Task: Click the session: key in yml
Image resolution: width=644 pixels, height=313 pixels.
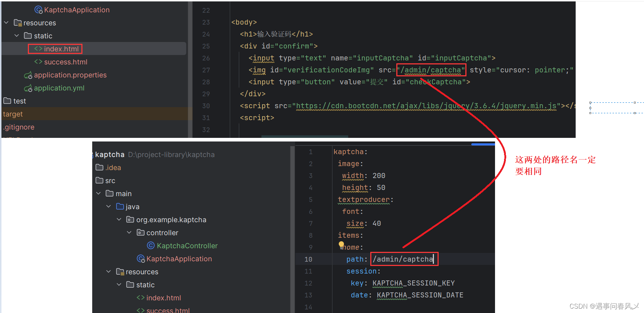Action: pyautogui.click(x=363, y=271)
